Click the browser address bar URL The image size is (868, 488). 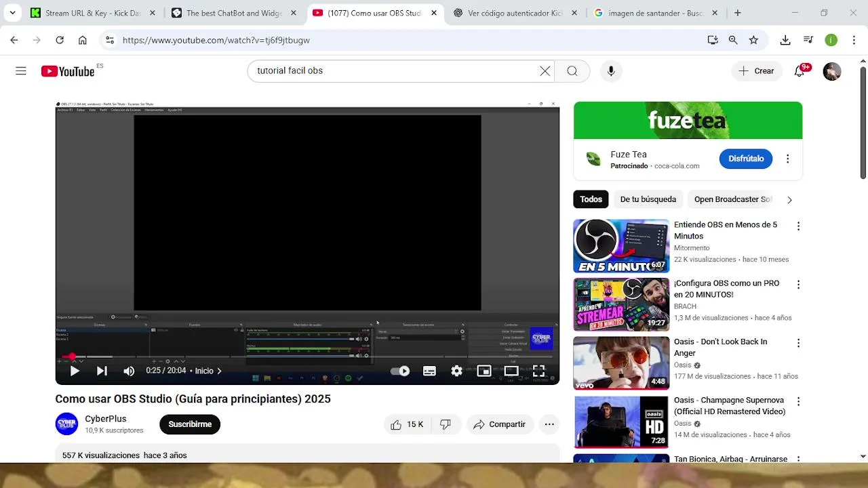point(216,41)
